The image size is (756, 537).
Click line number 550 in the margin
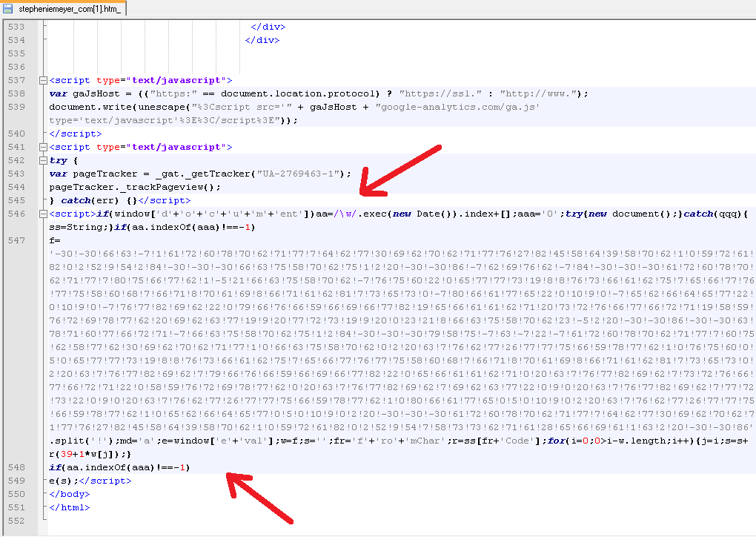[x=16, y=494]
